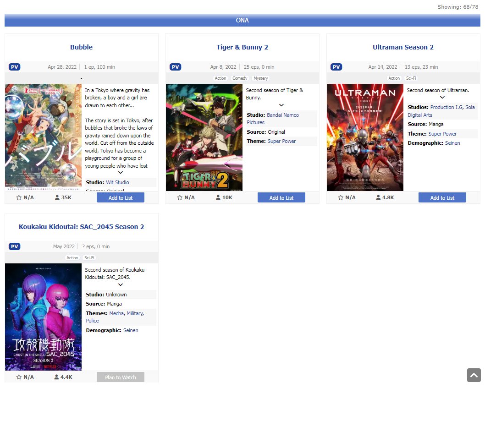Open the Bubble title link
The height and width of the screenshot is (448, 485).
point(81,47)
